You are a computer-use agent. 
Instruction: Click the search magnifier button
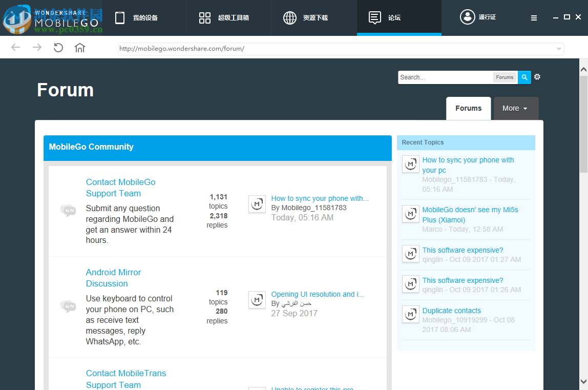(x=524, y=77)
